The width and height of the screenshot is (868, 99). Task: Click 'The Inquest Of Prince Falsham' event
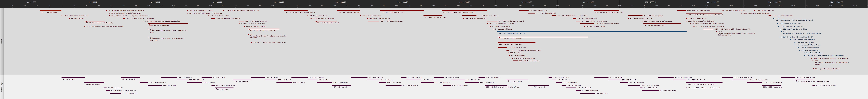tap(201, 10)
